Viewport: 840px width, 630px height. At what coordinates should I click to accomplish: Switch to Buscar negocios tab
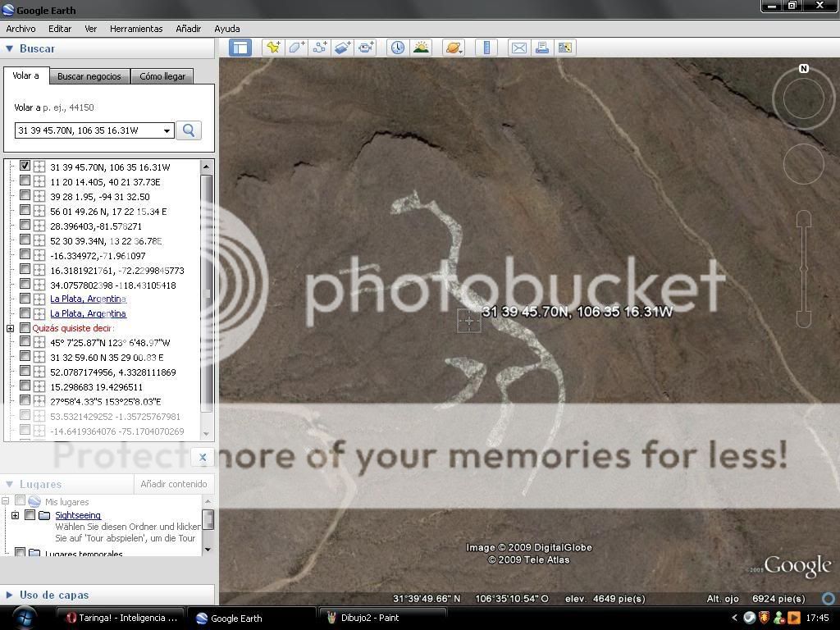[89, 76]
